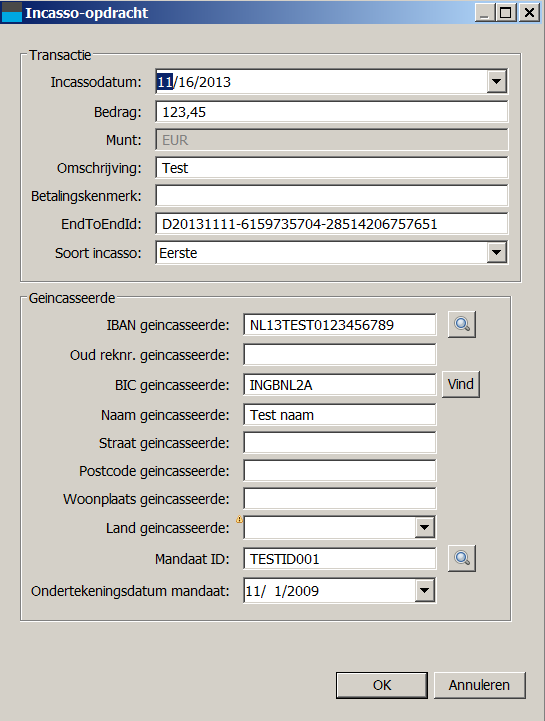Viewport: 545px width, 721px height.
Task: Click the Naam geincasseerde field
Action: 339,415
